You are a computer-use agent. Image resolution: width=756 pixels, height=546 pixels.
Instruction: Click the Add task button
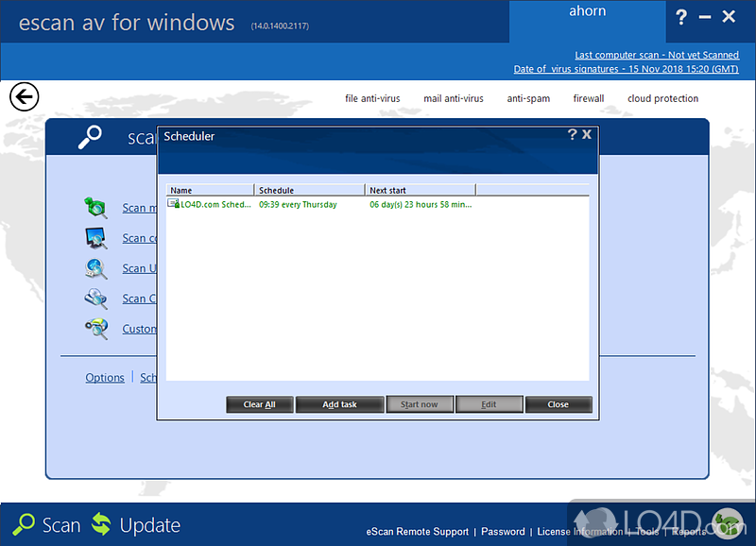point(339,404)
